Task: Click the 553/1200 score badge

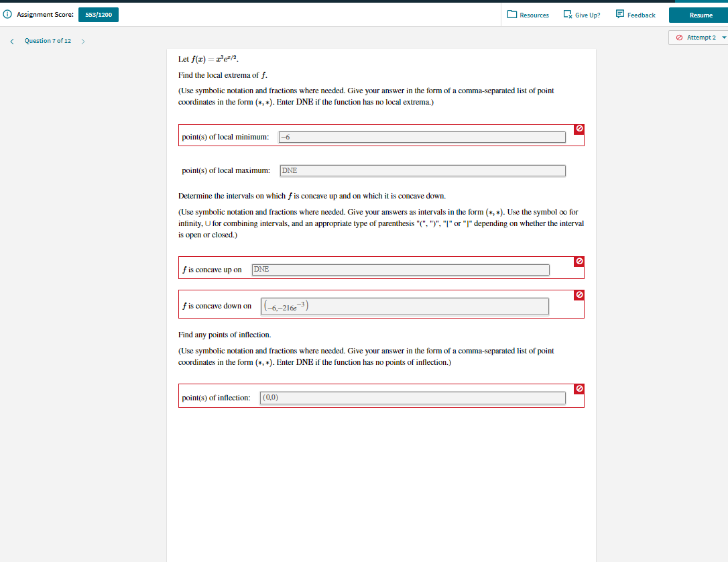Action: coord(98,13)
